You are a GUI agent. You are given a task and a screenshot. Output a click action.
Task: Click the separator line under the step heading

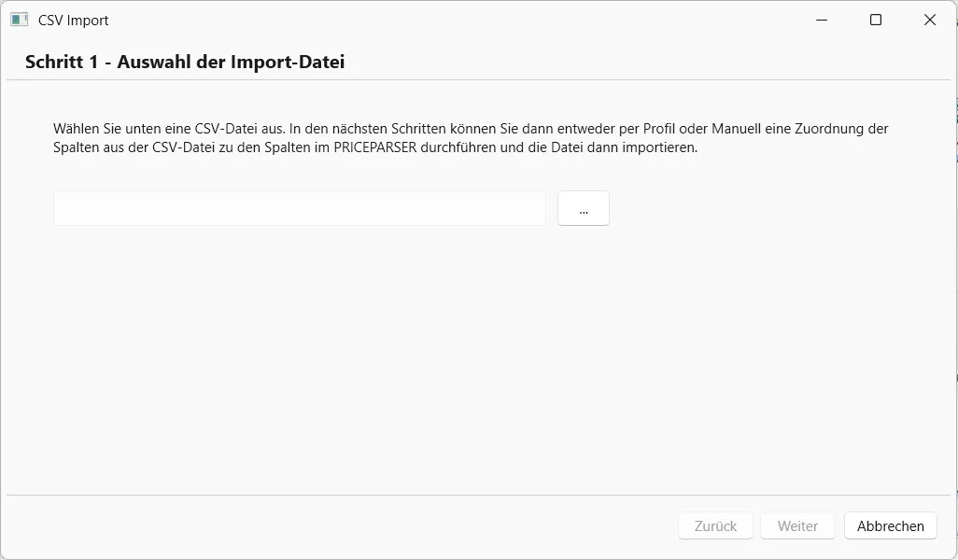click(479, 79)
